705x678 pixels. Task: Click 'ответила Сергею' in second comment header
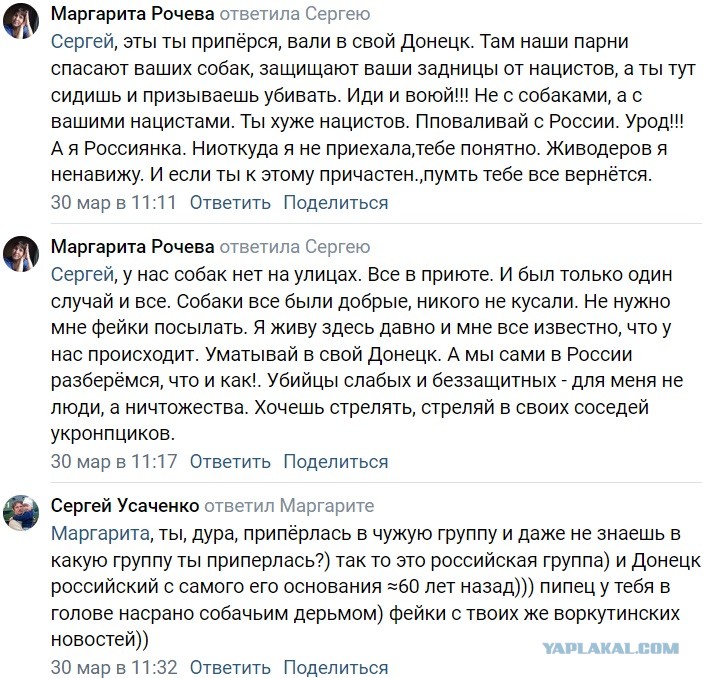(x=295, y=247)
